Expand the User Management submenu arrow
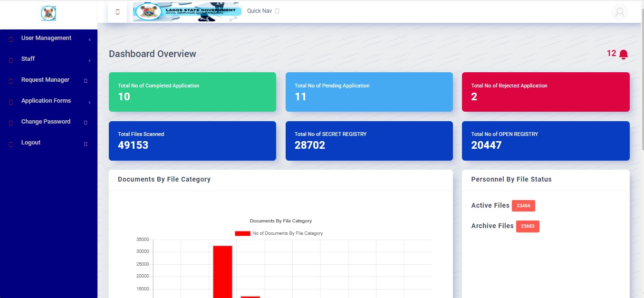Viewport: 644px width, 298px height. tap(89, 40)
